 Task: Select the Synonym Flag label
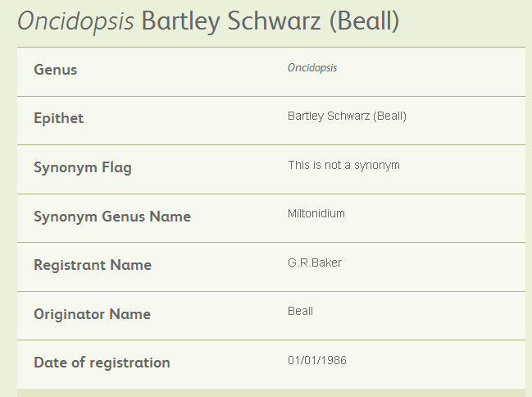[x=83, y=168]
